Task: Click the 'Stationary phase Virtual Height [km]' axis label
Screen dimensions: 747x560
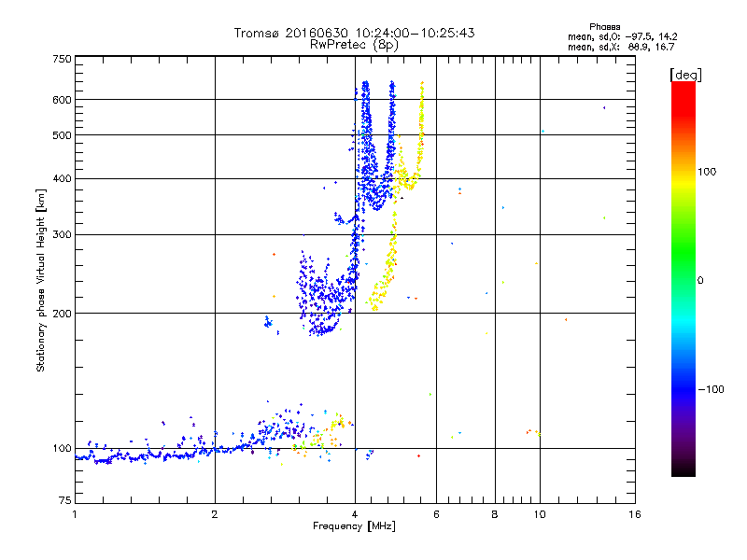Action: pos(41,281)
